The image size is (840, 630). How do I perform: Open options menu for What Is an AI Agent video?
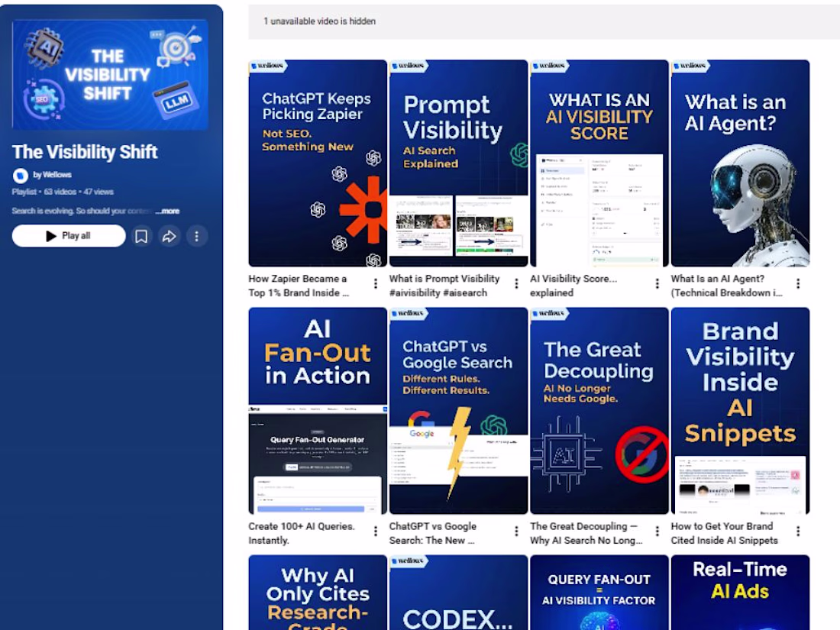[798, 283]
